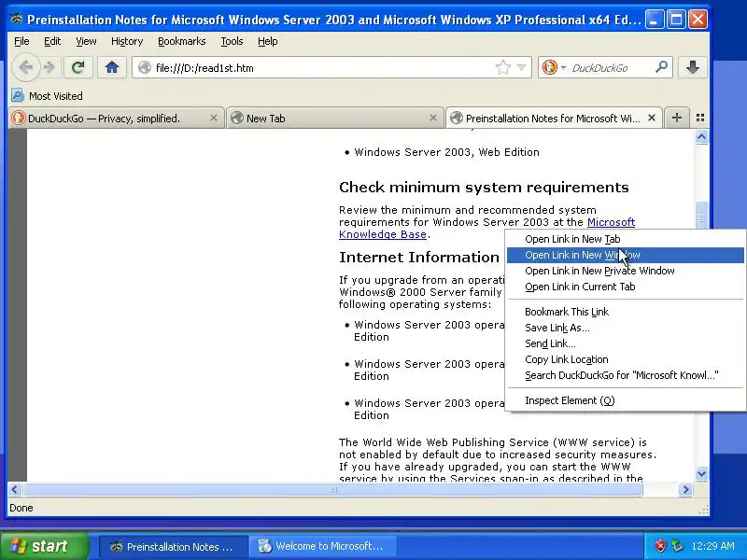Open the History menu
The height and width of the screenshot is (560, 747).
[x=127, y=41]
